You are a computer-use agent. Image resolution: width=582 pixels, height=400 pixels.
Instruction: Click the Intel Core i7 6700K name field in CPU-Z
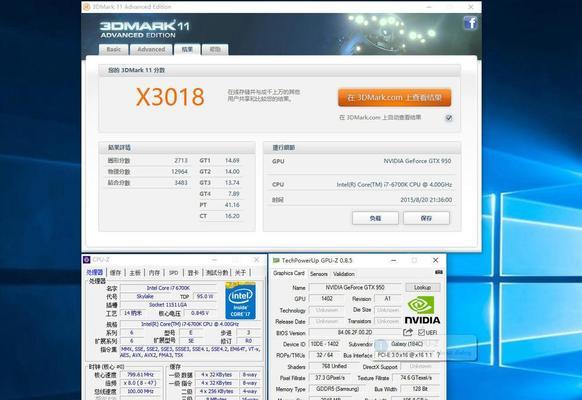[168, 288]
